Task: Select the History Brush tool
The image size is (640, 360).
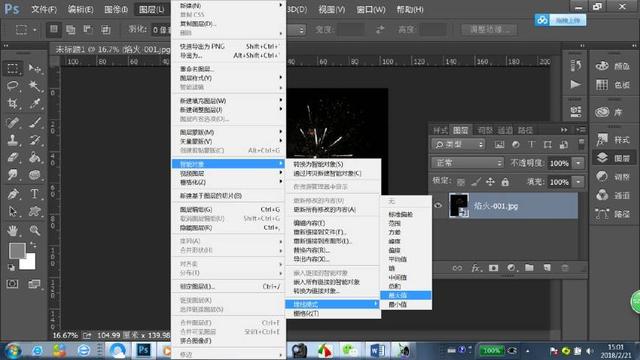Action: (35, 140)
